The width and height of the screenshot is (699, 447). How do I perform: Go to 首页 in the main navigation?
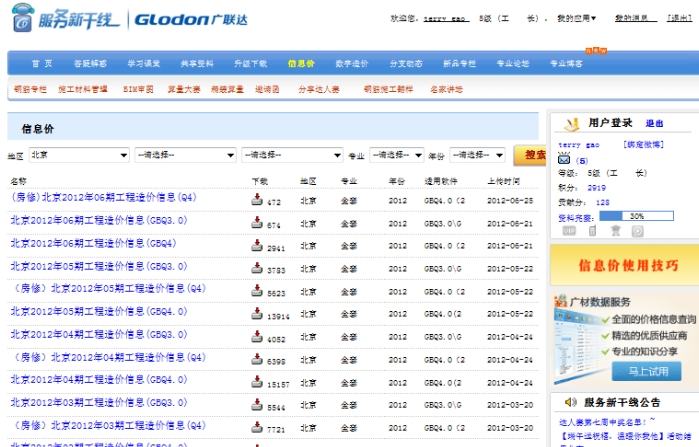click(42, 64)
